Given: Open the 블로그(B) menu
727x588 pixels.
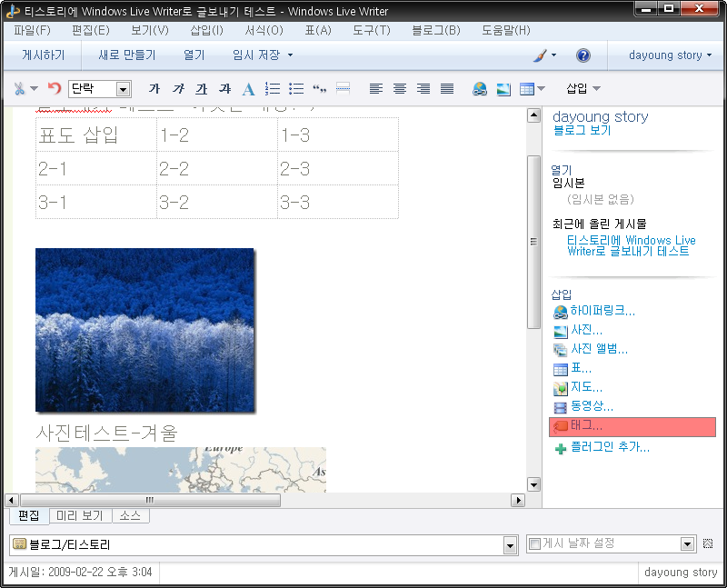Looking at the screenshot, I should click(436, 31).
